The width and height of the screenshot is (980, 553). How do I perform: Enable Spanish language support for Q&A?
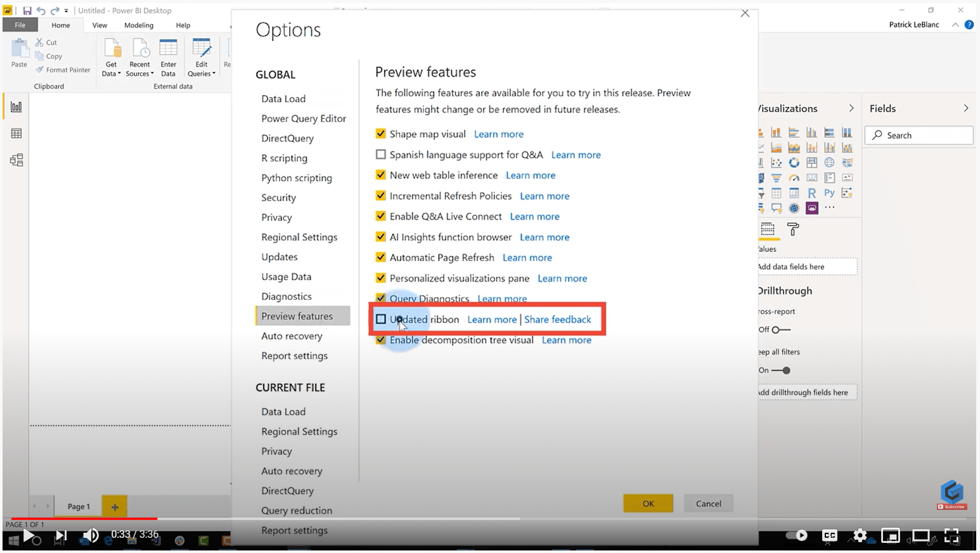380,155
